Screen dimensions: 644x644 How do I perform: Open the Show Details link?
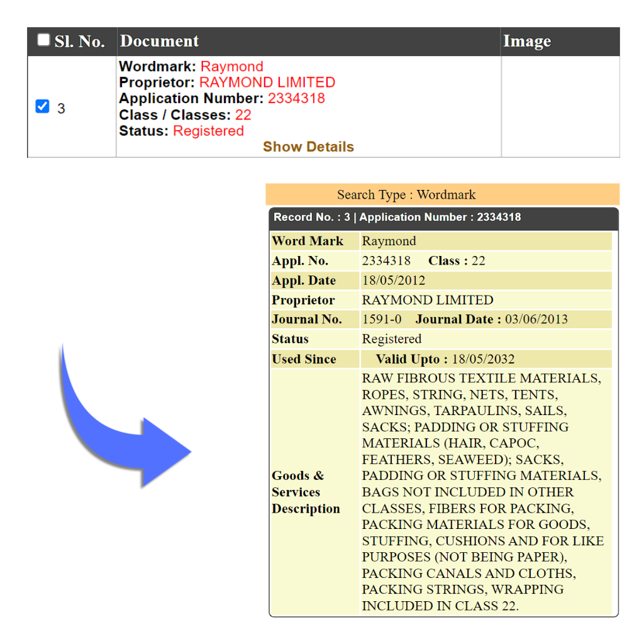[308, 147]
